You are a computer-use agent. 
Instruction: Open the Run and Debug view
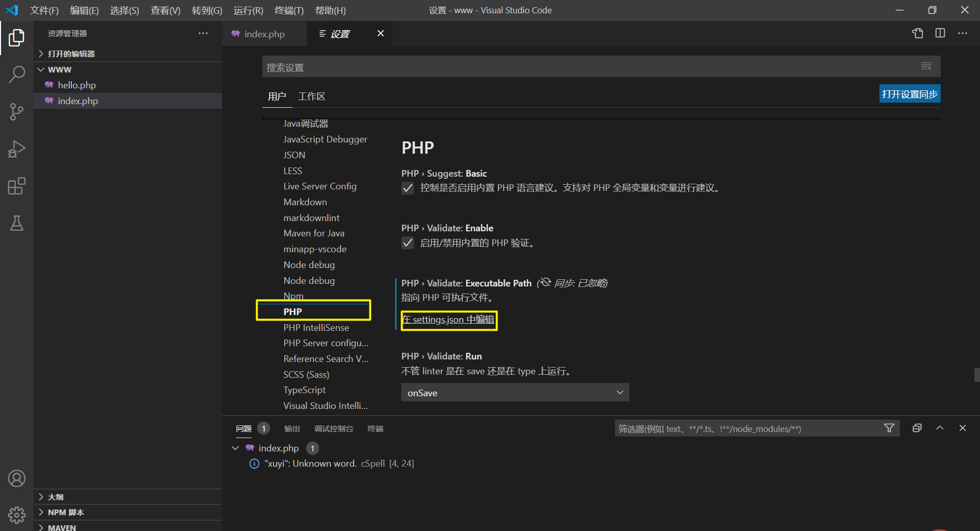(16, 149)
